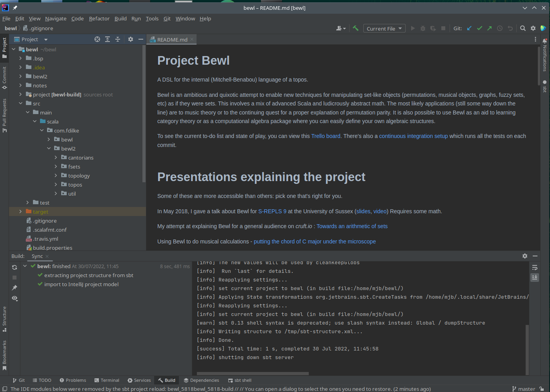Expand the target folder
550x392 pixels.
20,212
